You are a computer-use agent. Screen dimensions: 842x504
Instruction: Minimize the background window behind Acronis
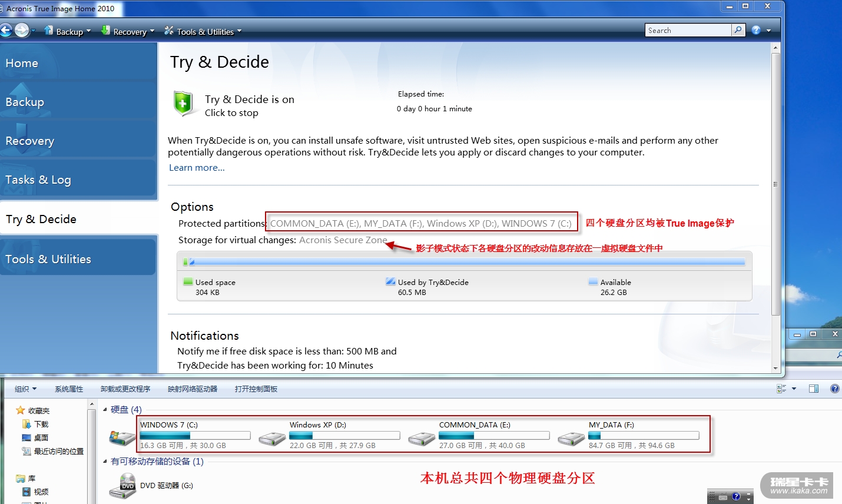click(x=797, y=334)
